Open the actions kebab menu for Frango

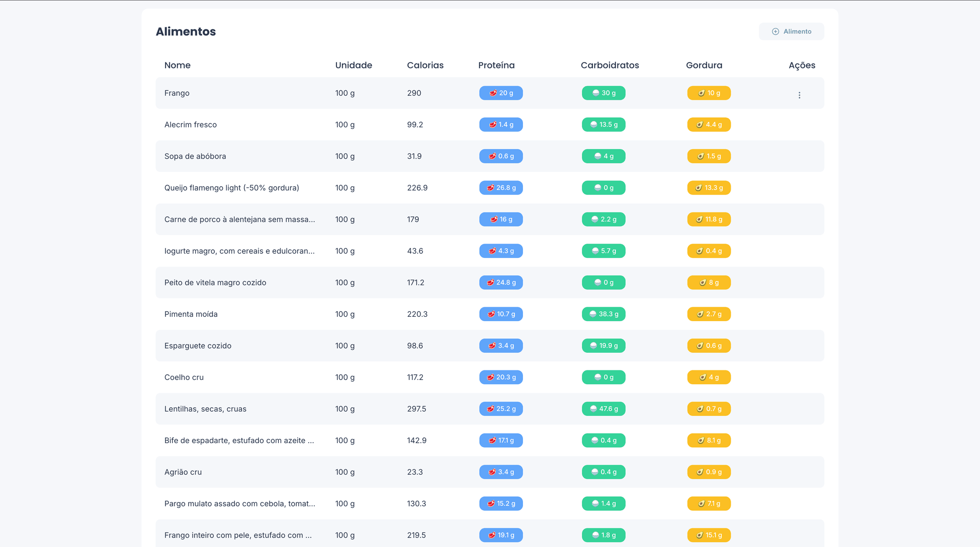[x=800, y=95]
